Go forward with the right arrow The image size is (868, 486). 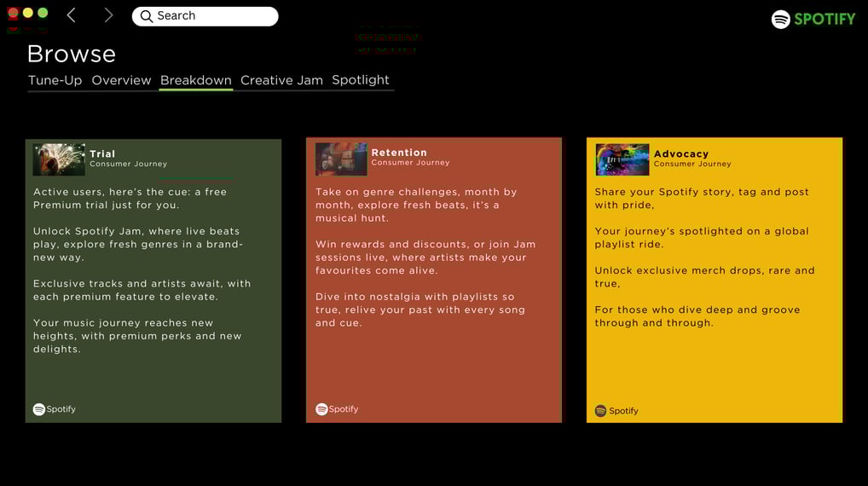(x=108, y=15)
